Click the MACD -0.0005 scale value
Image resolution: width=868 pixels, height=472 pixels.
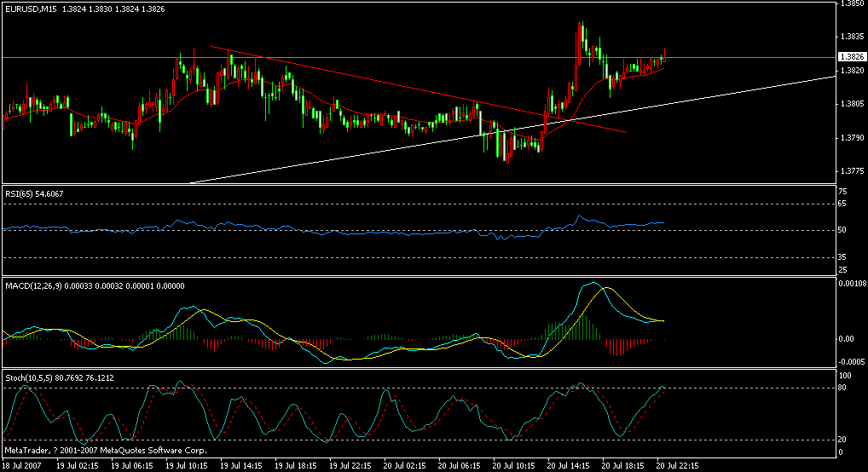click(x=852, y=362)
